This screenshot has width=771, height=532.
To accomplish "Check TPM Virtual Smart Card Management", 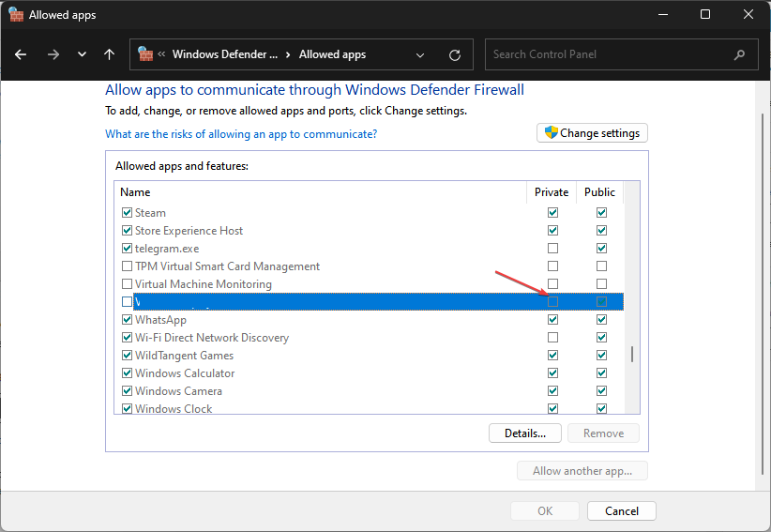I will point(128,266).
